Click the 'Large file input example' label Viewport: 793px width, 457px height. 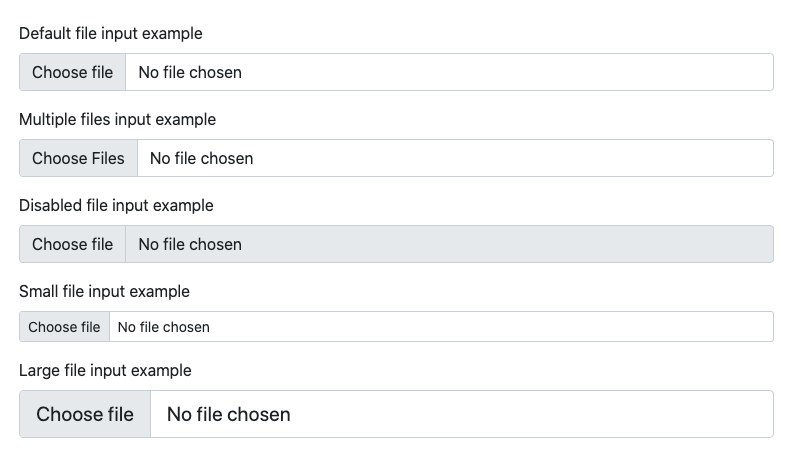point(105,370)
